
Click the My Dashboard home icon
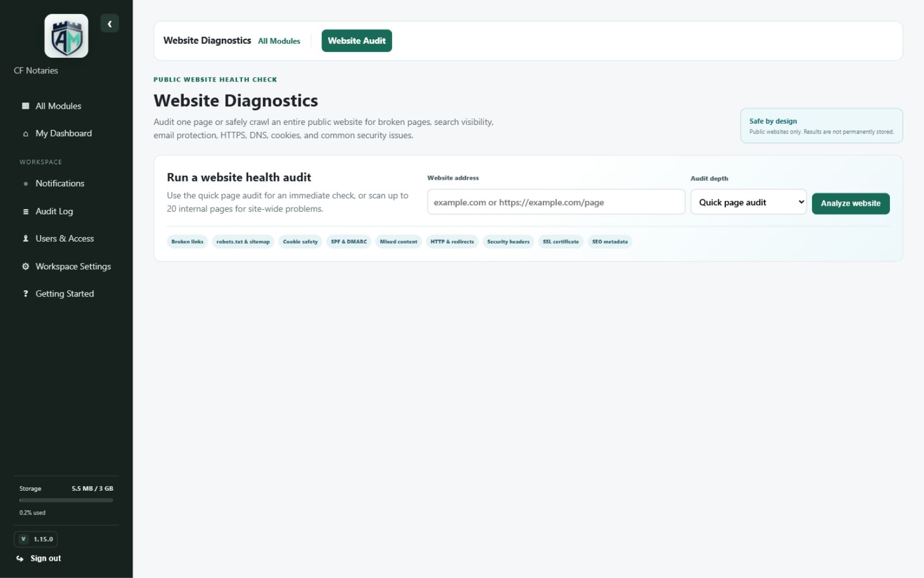pyautogui.click(x=25, y=134)
